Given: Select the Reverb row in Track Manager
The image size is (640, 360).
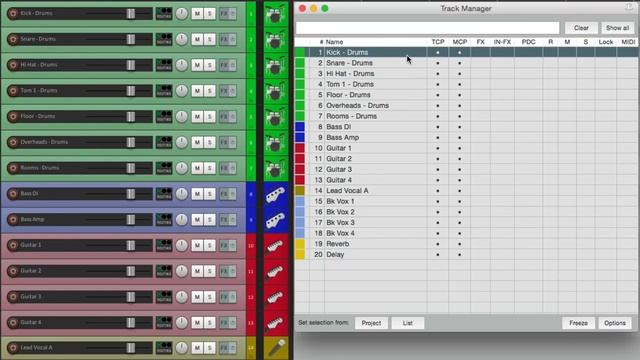Looking at the screenshot, I should 467,244.
